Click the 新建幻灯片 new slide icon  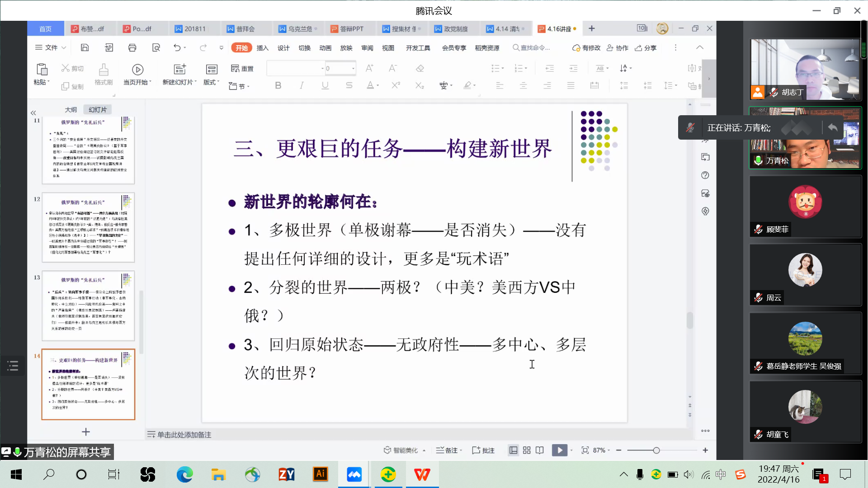coord(180,69)
